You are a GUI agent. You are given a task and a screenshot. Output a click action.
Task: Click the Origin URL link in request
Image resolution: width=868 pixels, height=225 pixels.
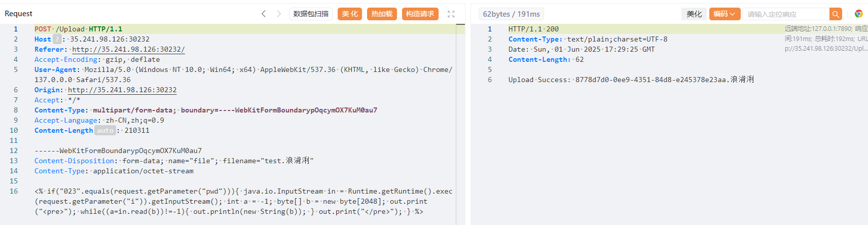tap(122, 90)
